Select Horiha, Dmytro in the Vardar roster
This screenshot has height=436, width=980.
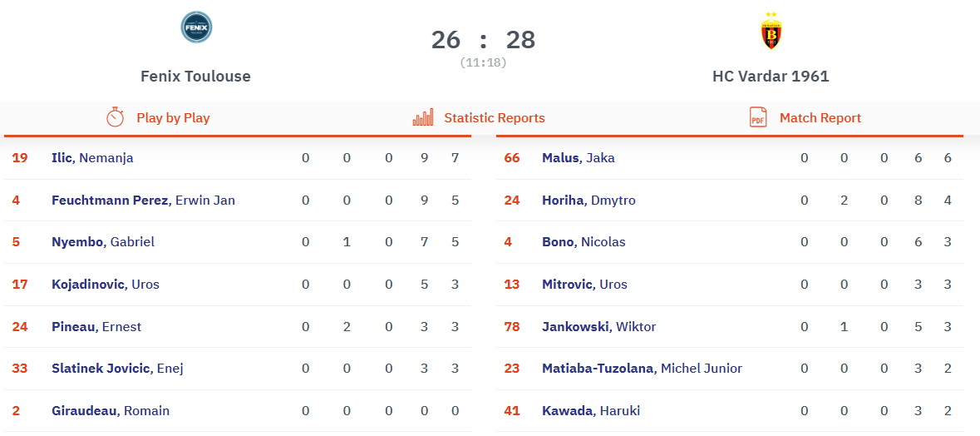[584, 201]
